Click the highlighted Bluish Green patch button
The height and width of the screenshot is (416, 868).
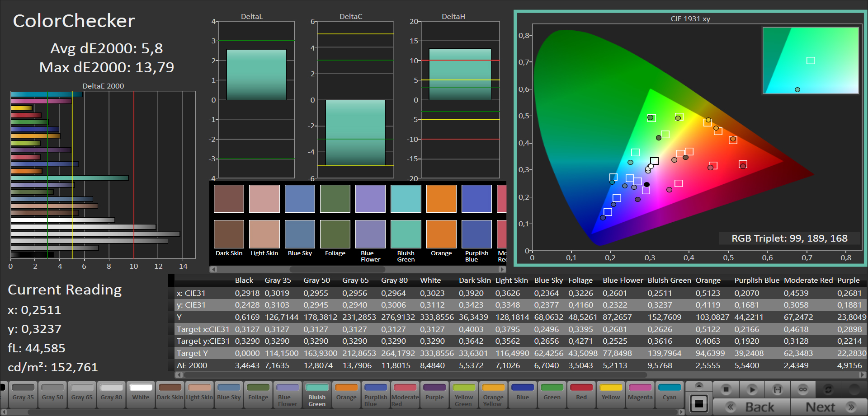click(x=317, y=395)
